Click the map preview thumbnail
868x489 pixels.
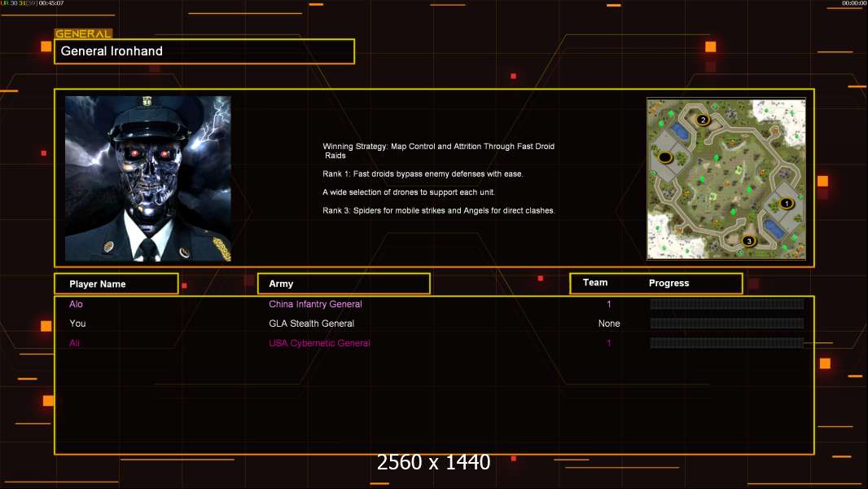[x=726, y=178]
